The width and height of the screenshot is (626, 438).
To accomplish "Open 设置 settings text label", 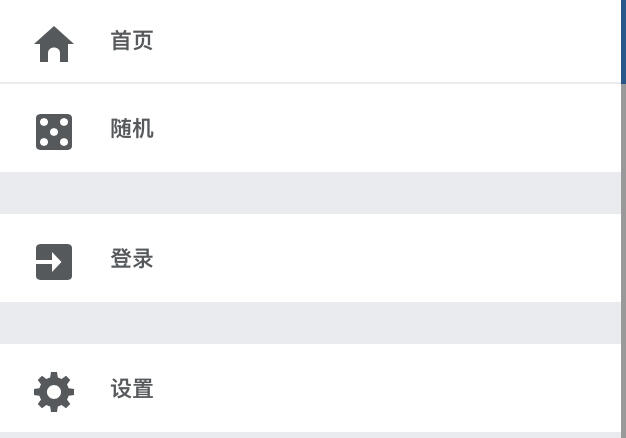I will tap(132, 388).
